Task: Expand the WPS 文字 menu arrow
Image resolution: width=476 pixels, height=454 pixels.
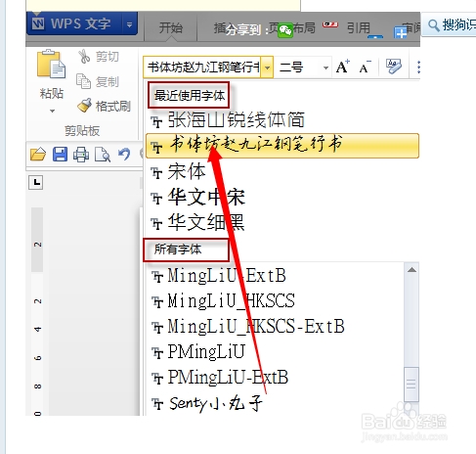Action: tap(130, 23)
